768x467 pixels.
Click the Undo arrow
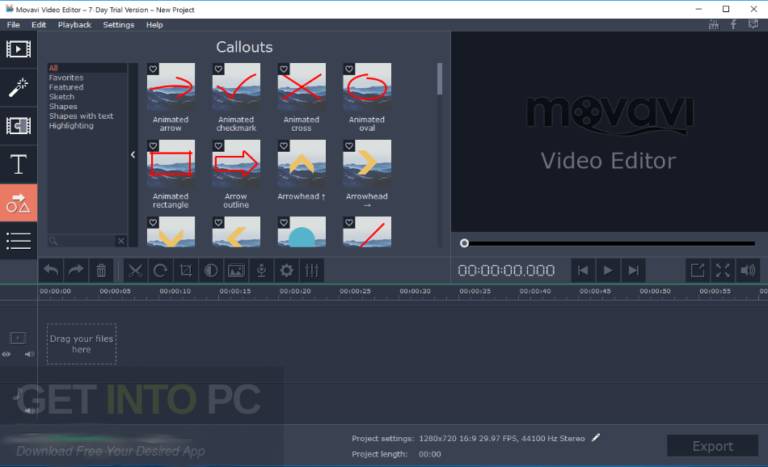click(51, 270)
